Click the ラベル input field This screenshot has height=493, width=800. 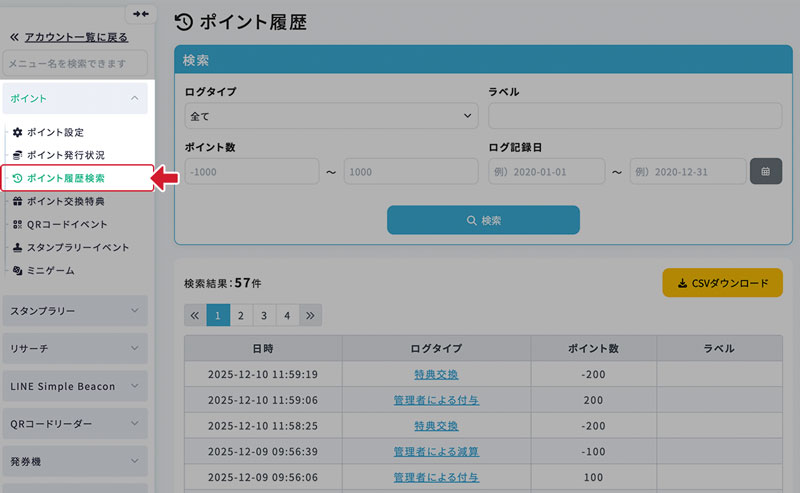point(635,116)
